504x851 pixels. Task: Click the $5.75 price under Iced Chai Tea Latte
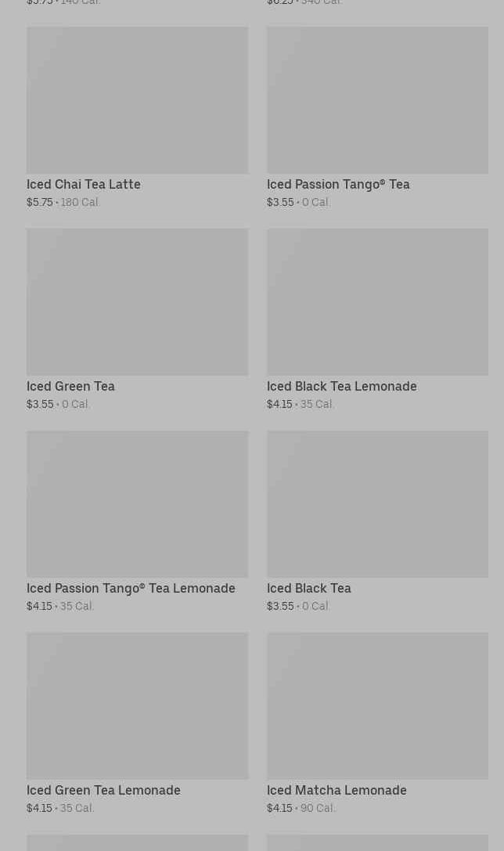tap(40, 203)
